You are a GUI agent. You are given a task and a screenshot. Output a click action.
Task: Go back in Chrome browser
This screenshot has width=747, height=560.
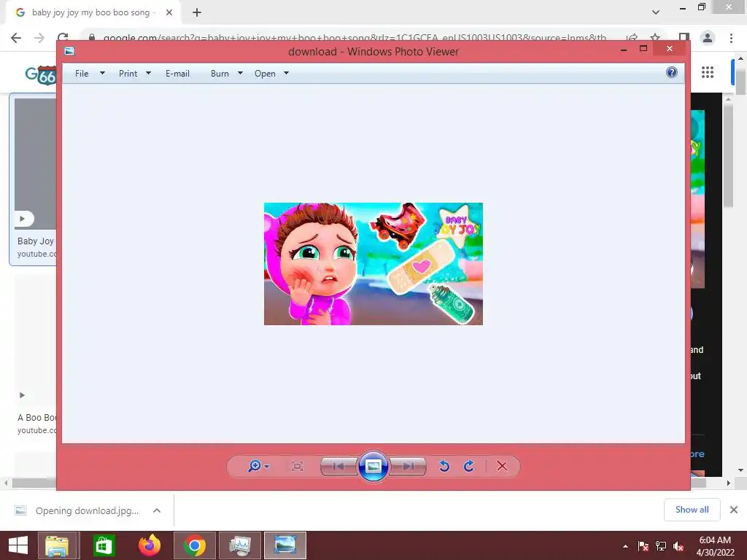(16, 38)
